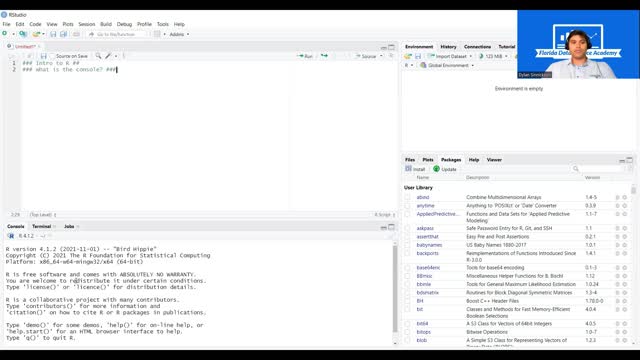Click Load Workspace icon in Environment pane
Screen dimensions: 640x360
coord(408,56)
